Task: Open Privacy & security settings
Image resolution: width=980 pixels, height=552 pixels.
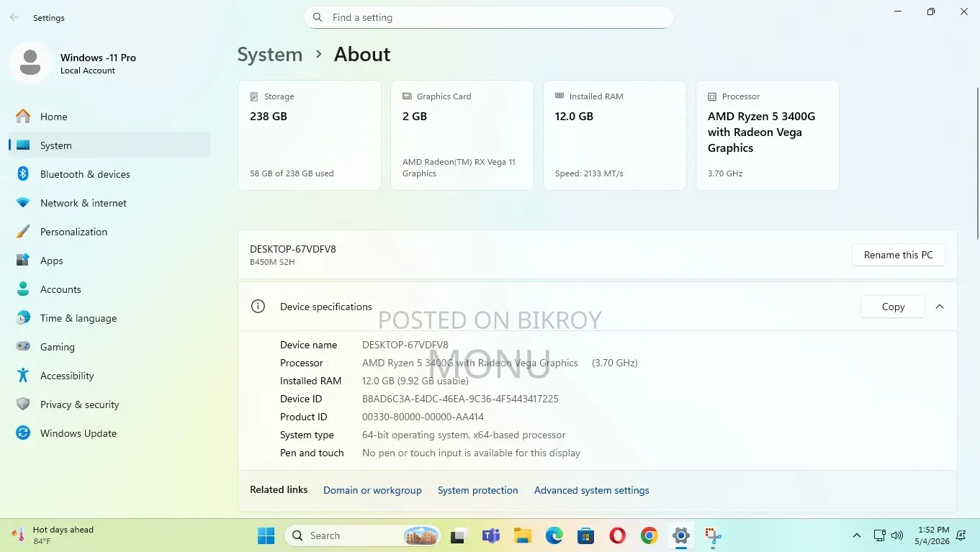Action: (109, 404)
